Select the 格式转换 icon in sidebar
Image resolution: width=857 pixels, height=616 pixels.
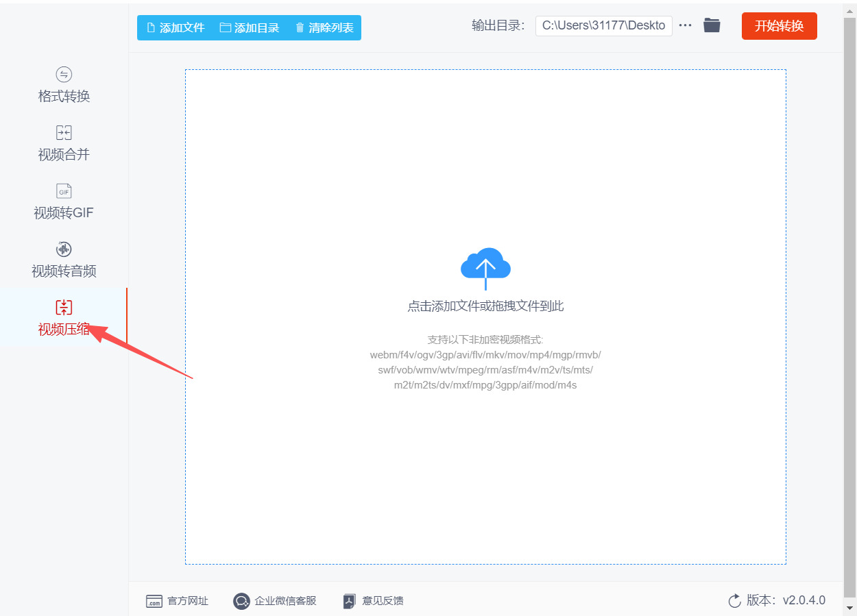click(64, 75)
